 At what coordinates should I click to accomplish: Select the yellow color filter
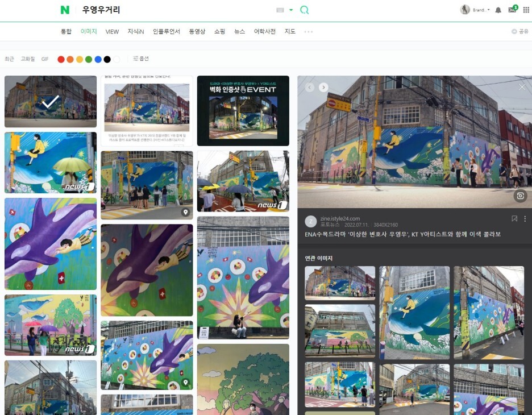80,59
